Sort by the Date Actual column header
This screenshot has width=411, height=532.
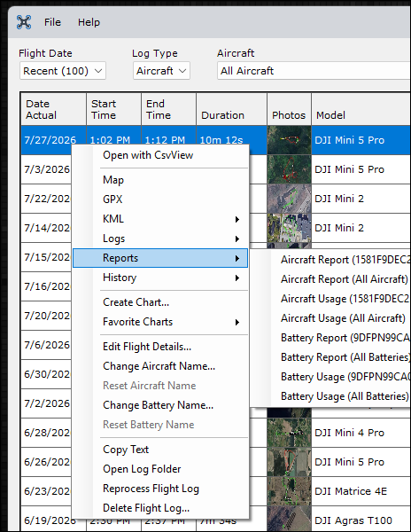tap(53, 109)
